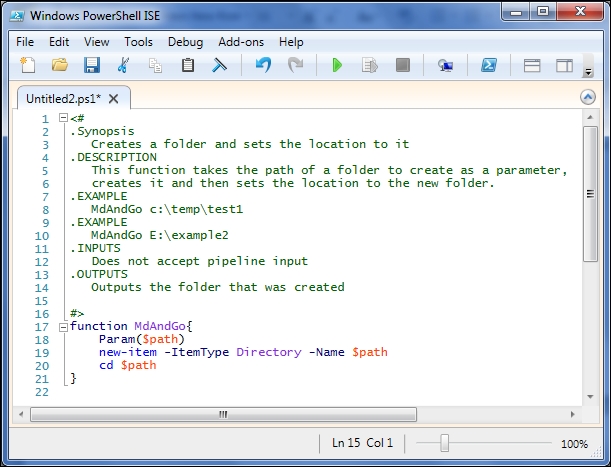Image resolution: width=611 pixels, height=467 pixels.
Task: Click the vertical scrollbar up arrow
Action: click(x=590, y=117)
